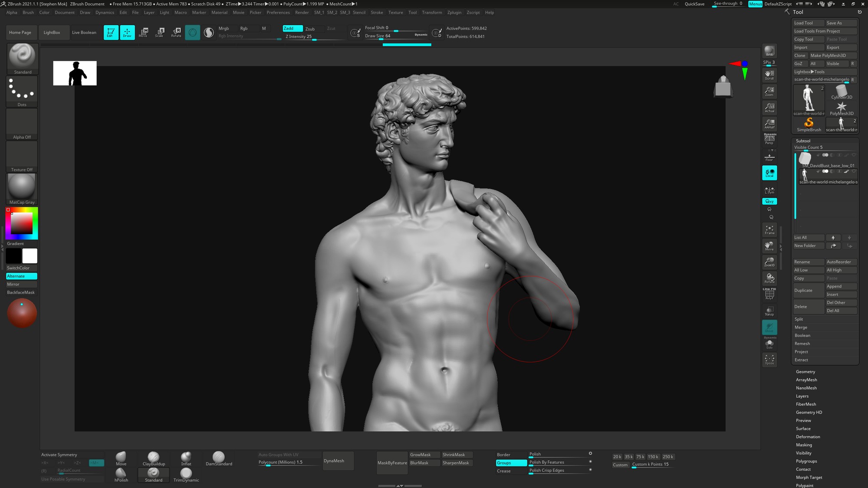Screen dimensions: 868x488
Task: Click the AAHalf icon
Action: click(769, 124)
